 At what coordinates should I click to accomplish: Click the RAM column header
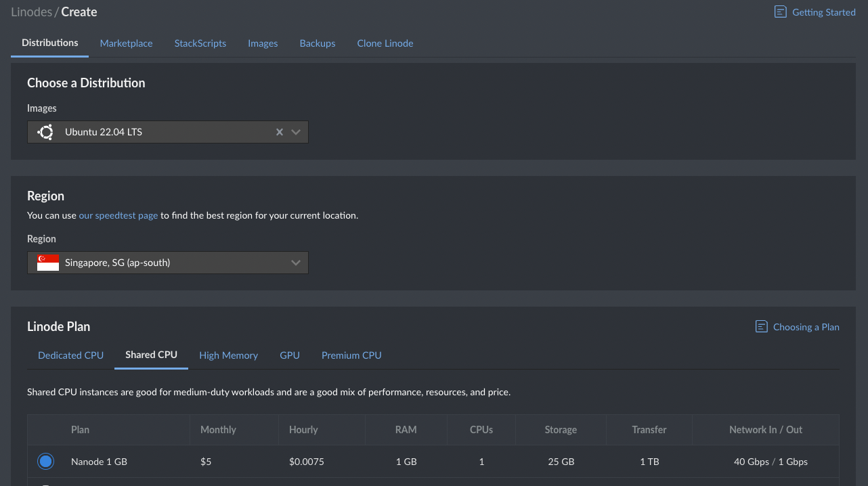tap(406, 430)
